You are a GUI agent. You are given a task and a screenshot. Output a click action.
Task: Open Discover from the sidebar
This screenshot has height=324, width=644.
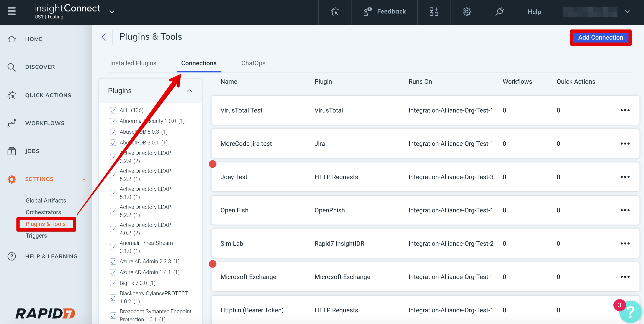pyautogui.click(x=40, y=67)
